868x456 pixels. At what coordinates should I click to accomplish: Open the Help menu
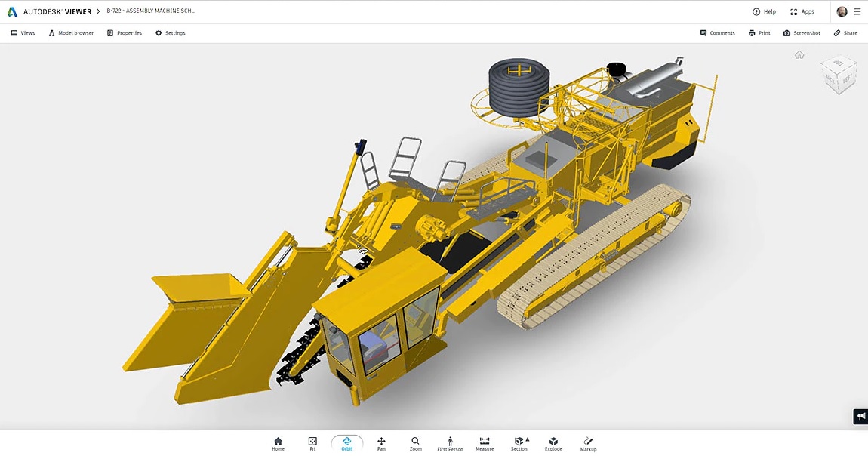[x=764, y=11]
